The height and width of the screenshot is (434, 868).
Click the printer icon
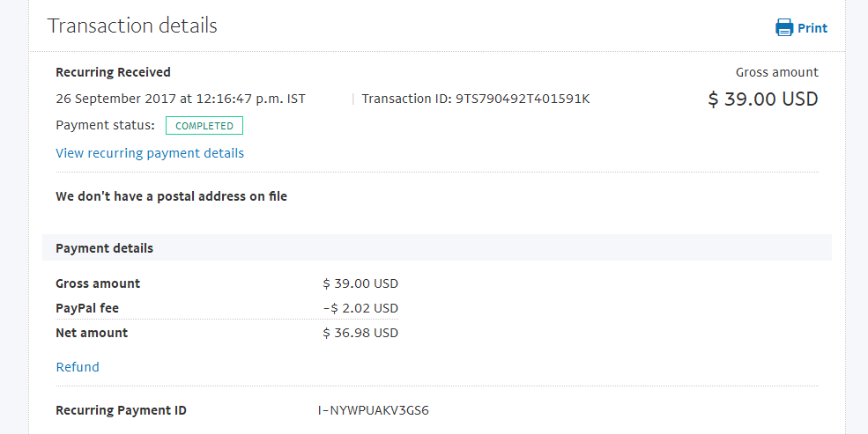784,27
